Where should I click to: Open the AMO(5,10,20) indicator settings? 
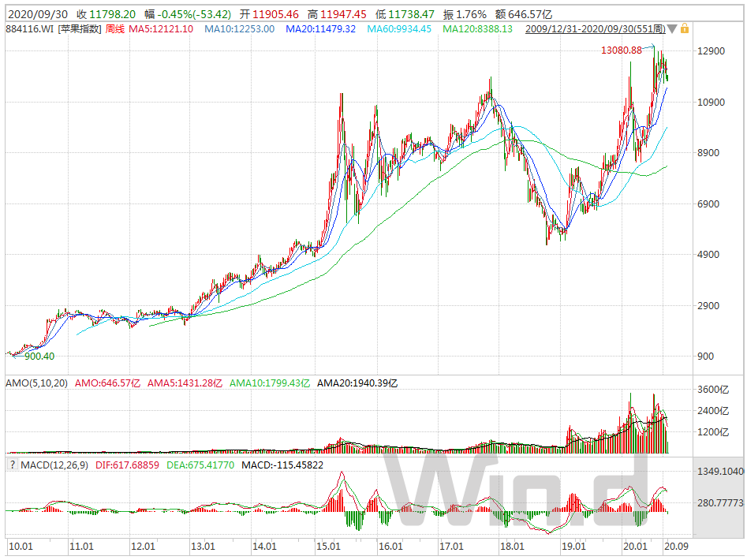tap(37, 383)
